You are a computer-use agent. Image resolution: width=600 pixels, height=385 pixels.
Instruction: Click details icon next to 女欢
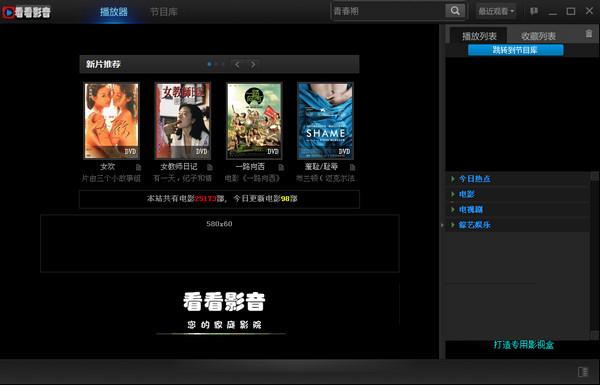pos(139,167)
